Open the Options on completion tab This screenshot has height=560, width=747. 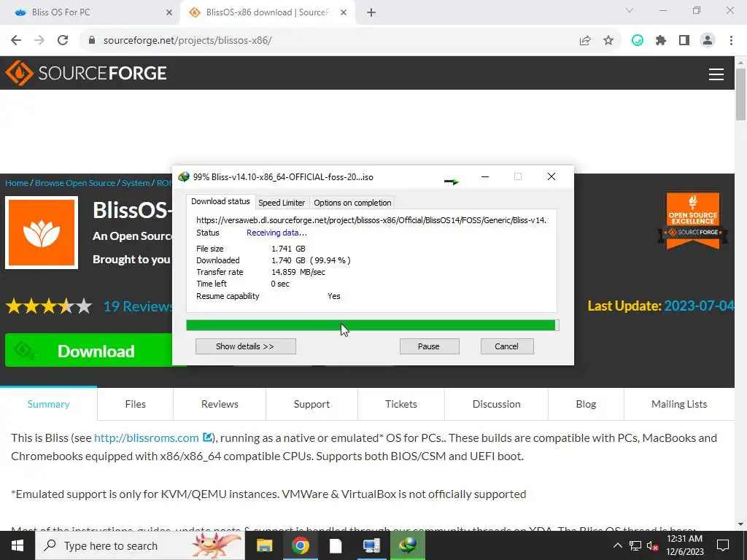pos(352,203)
